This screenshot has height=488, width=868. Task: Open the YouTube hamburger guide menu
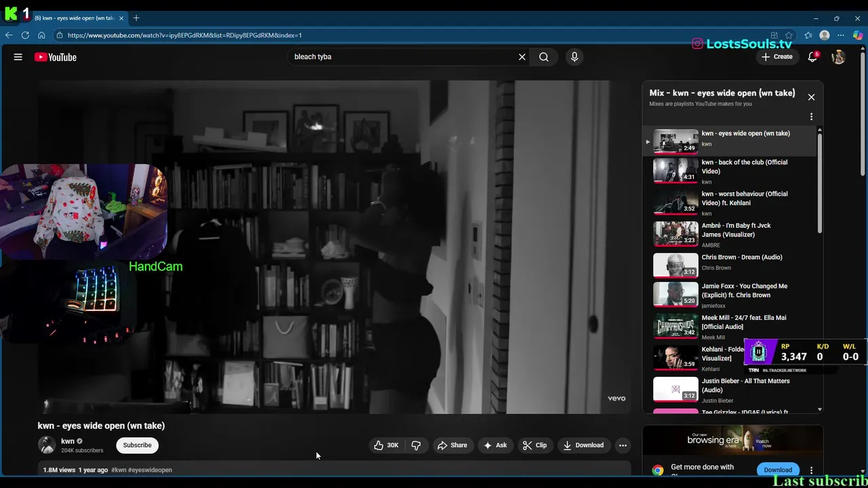(x=18, y=57)
